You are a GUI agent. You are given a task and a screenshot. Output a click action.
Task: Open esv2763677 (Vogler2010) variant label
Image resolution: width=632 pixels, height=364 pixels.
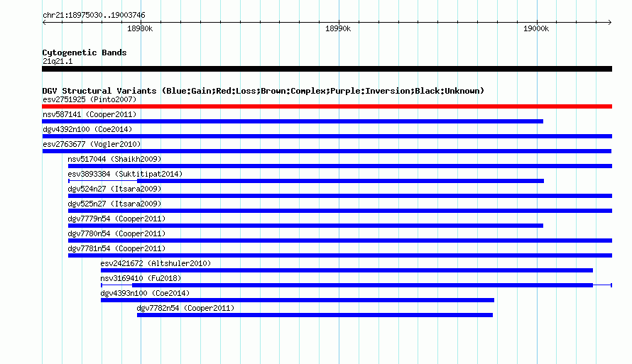[x=92, y=144]
